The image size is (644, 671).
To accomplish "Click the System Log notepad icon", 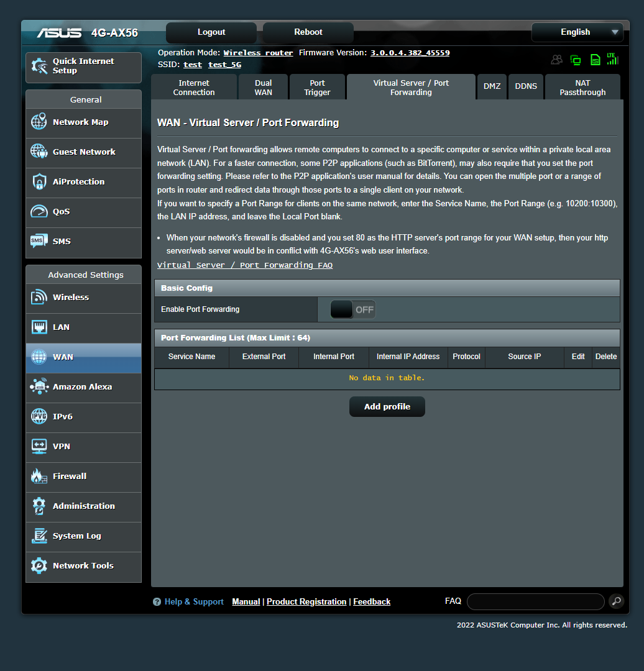I will tap(39, 536).
